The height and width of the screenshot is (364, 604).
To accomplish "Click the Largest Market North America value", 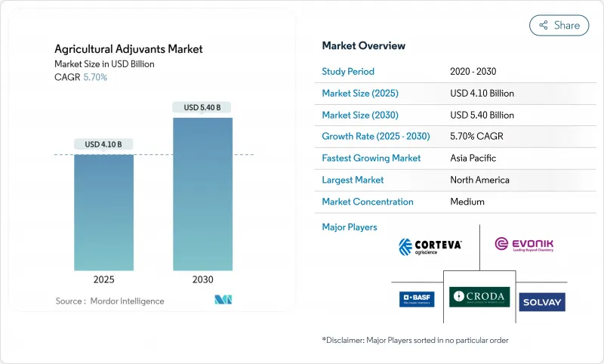I will tap(479, 180).
